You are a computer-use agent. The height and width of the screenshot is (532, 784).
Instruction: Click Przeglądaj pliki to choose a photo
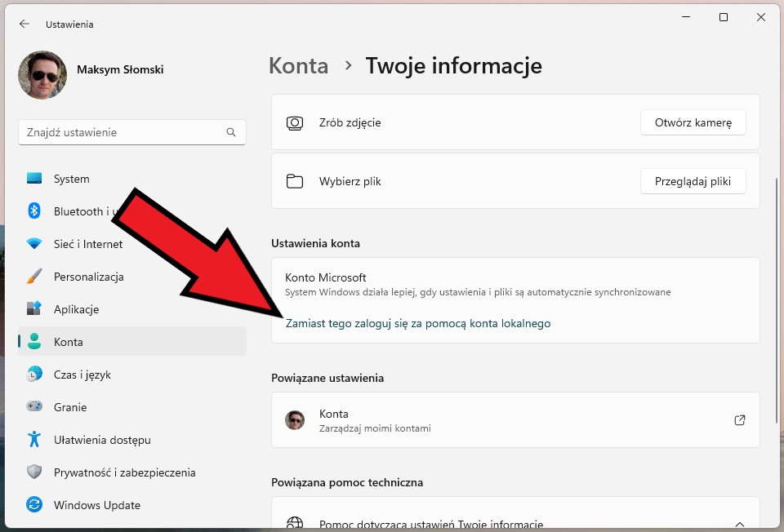(x=693, y=181)
